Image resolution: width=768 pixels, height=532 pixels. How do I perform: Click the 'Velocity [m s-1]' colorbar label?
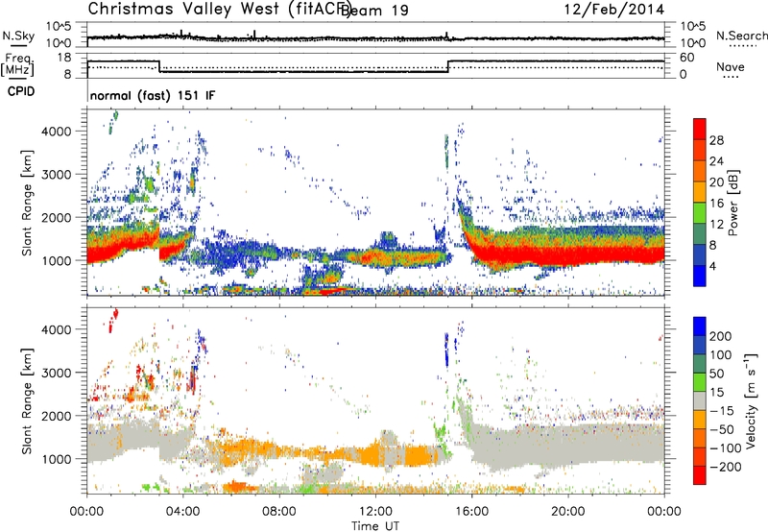click(751, 400)
